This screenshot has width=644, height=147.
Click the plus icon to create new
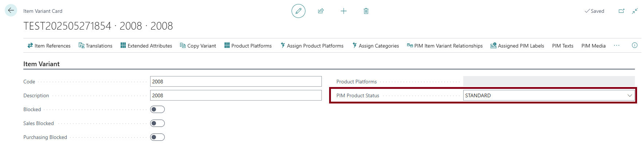click(x=343, y=11)
